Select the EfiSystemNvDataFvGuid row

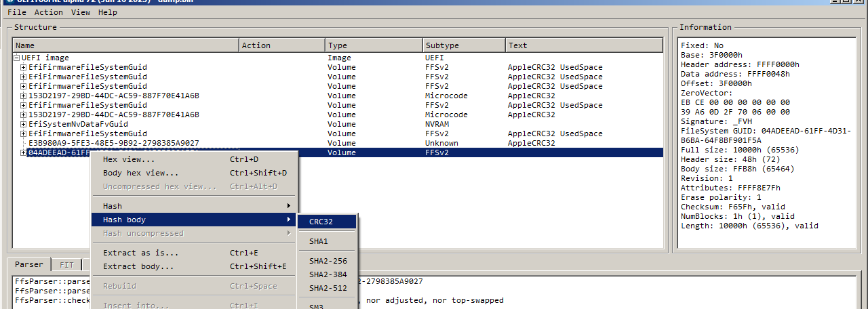coord(338,124)
